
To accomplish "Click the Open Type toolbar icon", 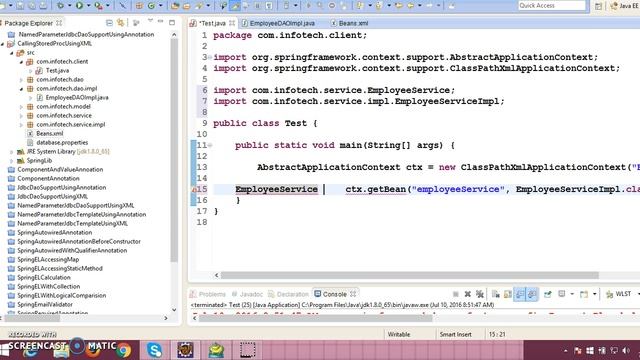I will point(175,6).
